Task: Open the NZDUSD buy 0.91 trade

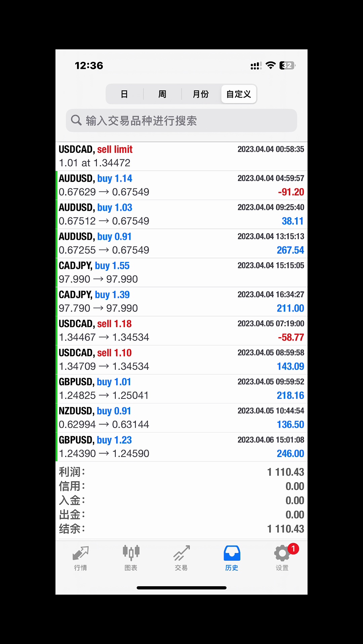Action: (182, 418)
